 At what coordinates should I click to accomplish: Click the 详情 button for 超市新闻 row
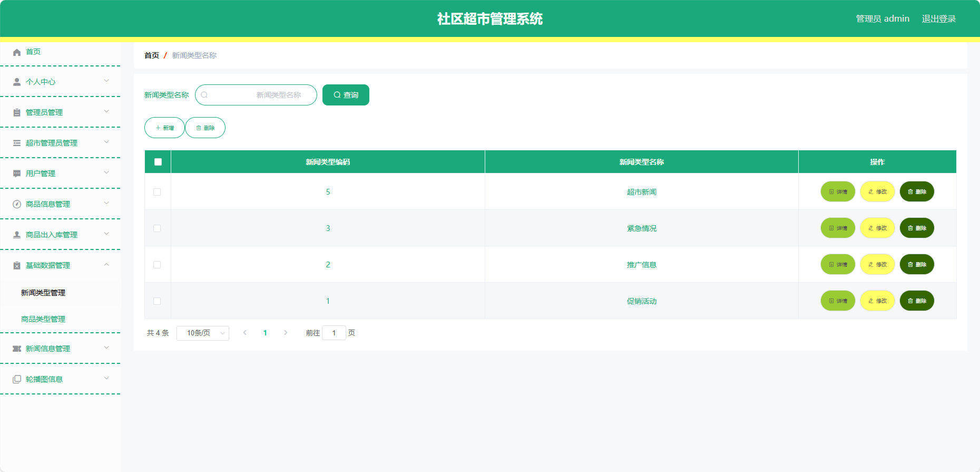838,191
